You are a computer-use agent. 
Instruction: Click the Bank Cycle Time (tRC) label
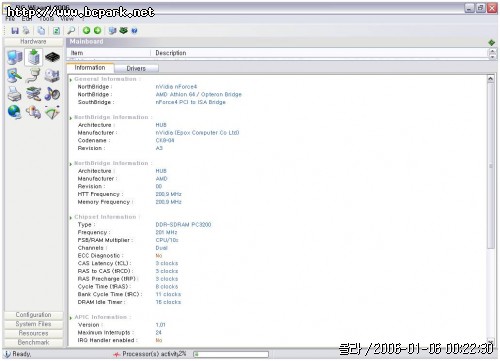110,294
